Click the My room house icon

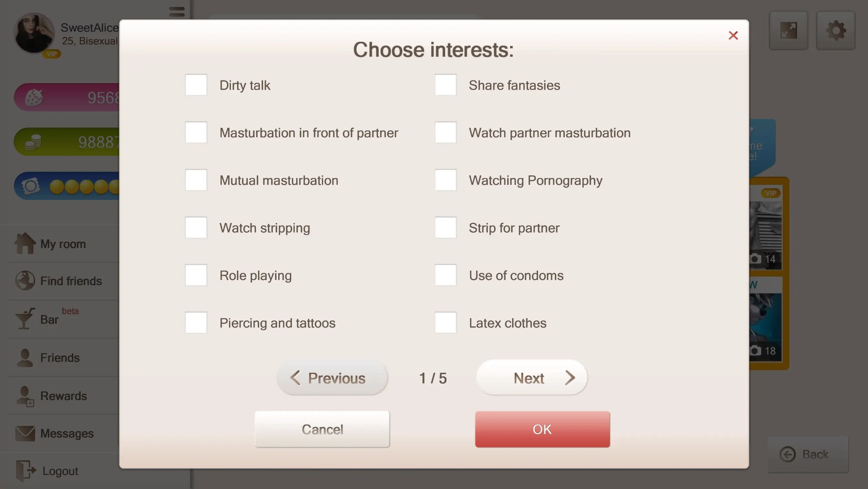tap(25, 243)
